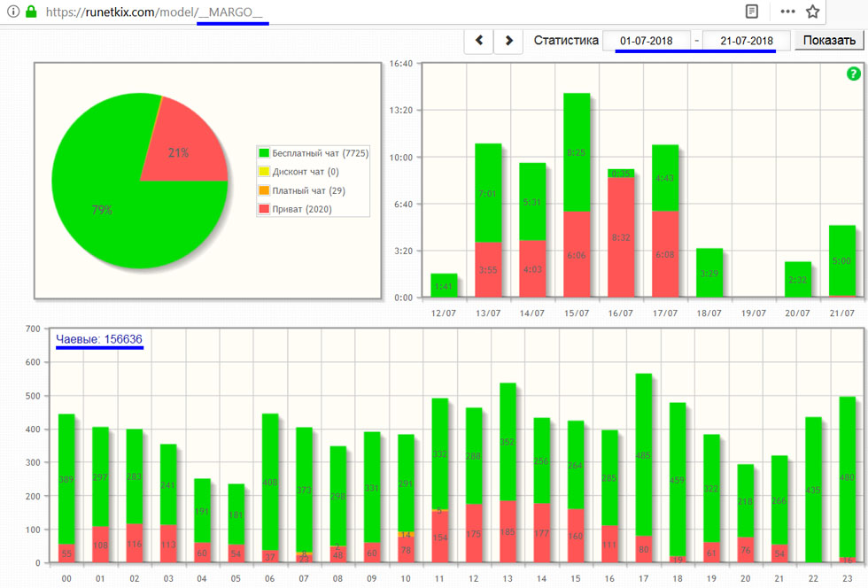Click the site information icon in address bar
This screenshot has height=588, width=868.
[13, 12]
